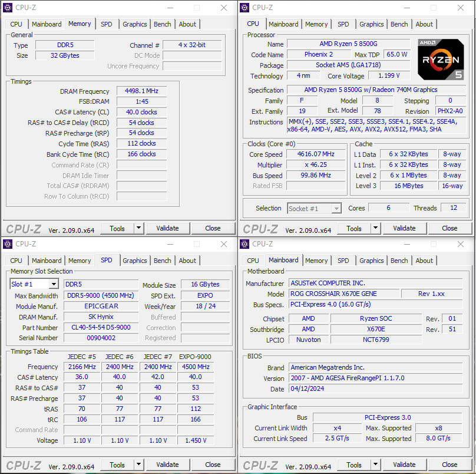The height and width of the screenshot is (474, 476).
Task: Switch to Memory tab in CPU window
Action: (316, 24)
